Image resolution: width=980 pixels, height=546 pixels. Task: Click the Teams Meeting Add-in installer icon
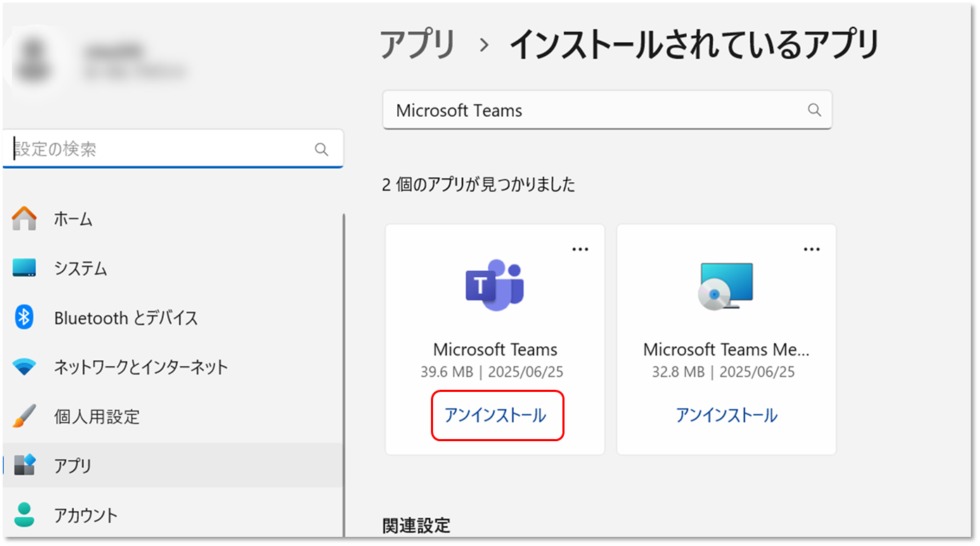point(726,286)
